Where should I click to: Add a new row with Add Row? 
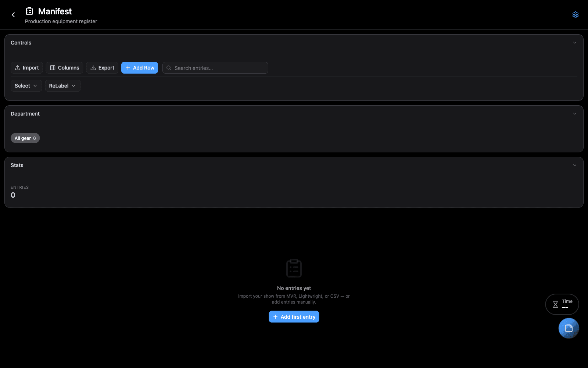pos(140,68)
